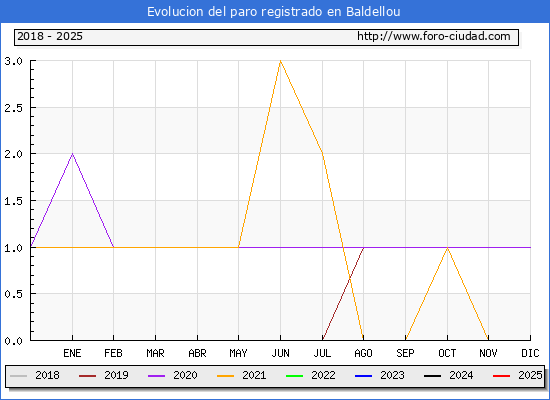Click the AGO month axis label
Viewport: 550px width, 400px height.
coord(363,353)
